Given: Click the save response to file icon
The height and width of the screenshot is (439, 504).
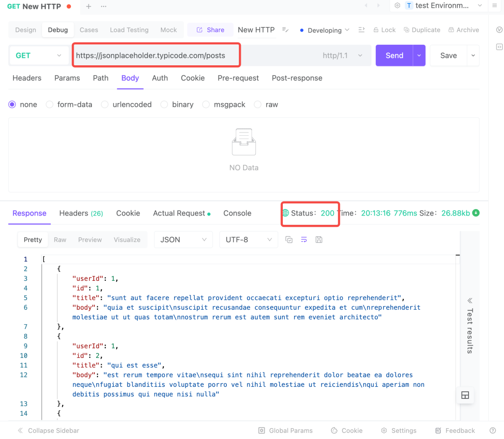Looking at the screenshot, I should (x=319, y=240).
